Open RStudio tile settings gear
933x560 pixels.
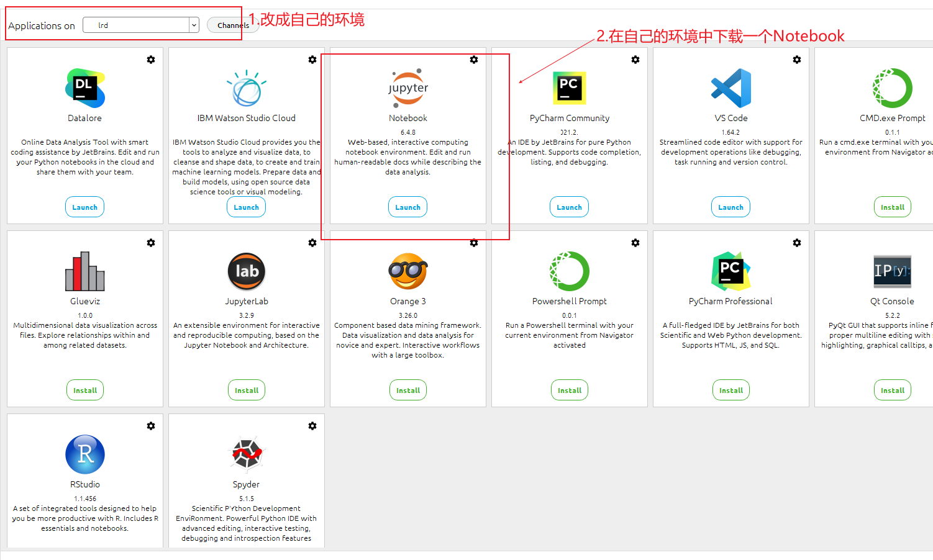[151, 426]
